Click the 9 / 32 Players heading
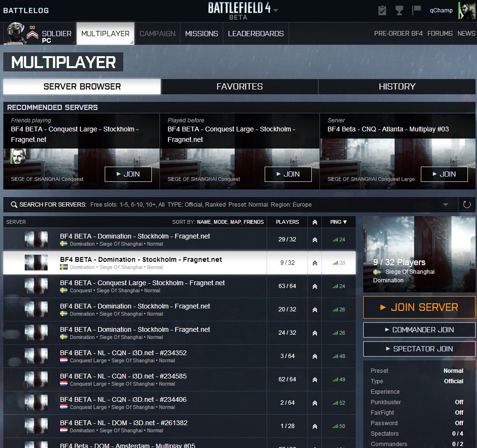The width and height of the screenshot is (477, 448). click(399, 262)
